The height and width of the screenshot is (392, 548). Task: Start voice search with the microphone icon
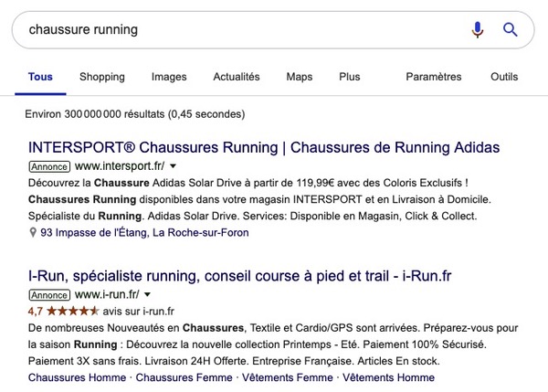click(x=478, y=29)
